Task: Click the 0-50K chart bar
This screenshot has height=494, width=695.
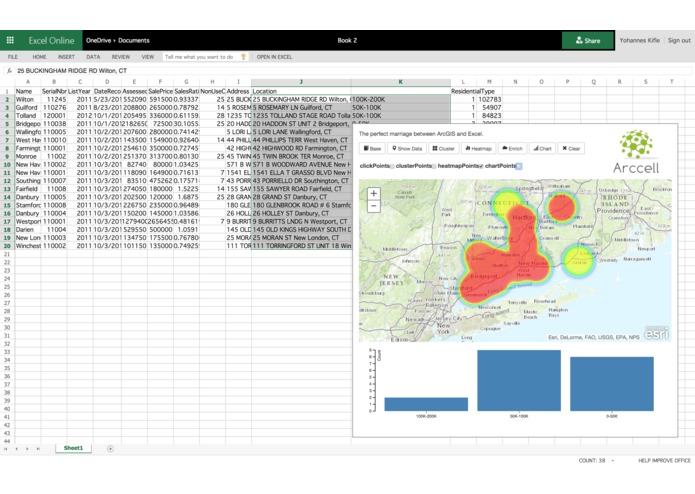Action: point(612,384)
